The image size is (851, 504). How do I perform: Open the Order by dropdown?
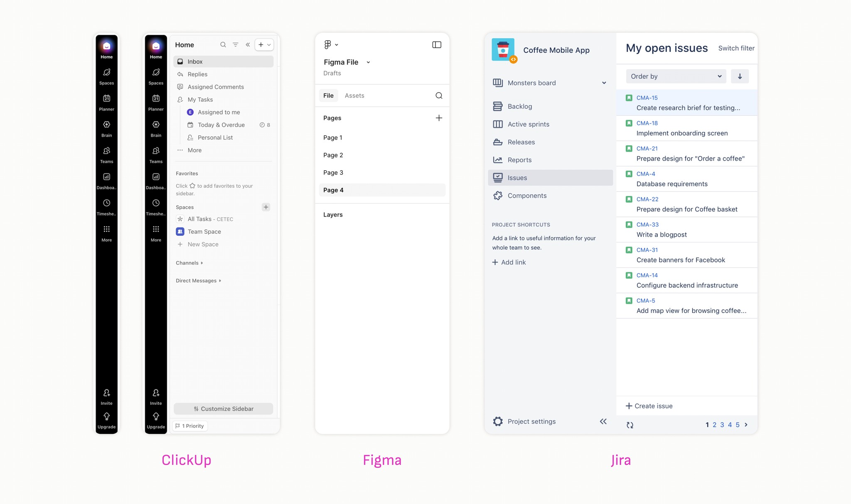676,76
